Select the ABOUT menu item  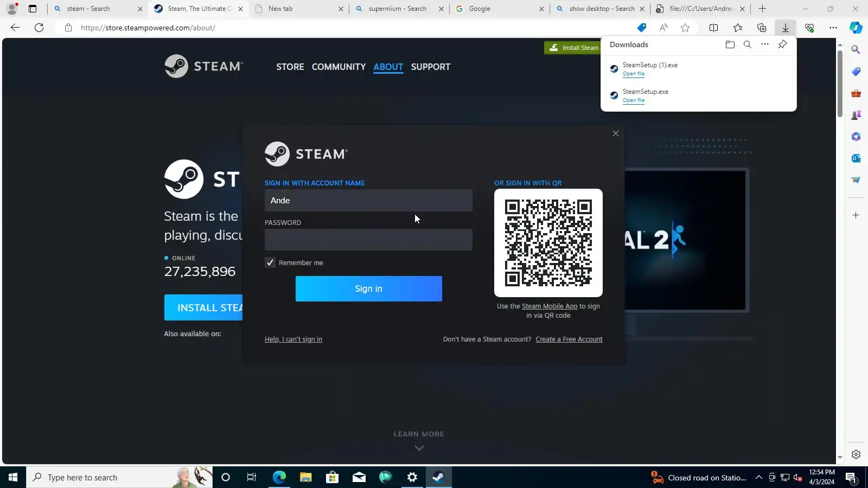(x=388, y=67)
